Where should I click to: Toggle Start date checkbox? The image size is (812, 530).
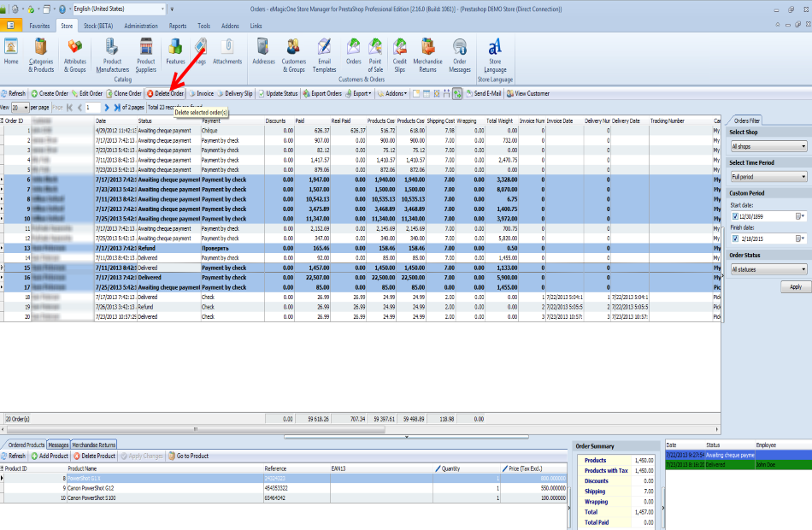[735, 216]
